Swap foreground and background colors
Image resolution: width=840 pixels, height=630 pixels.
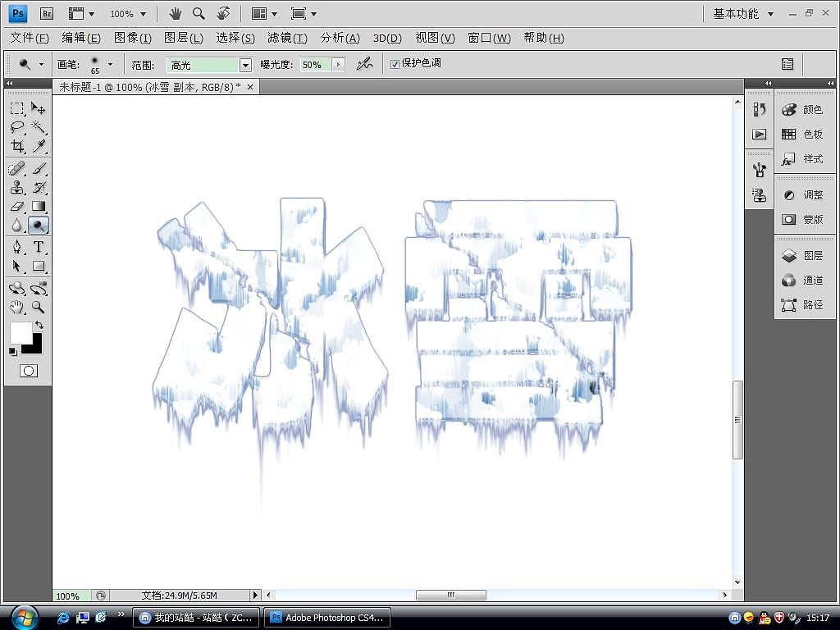39,325
